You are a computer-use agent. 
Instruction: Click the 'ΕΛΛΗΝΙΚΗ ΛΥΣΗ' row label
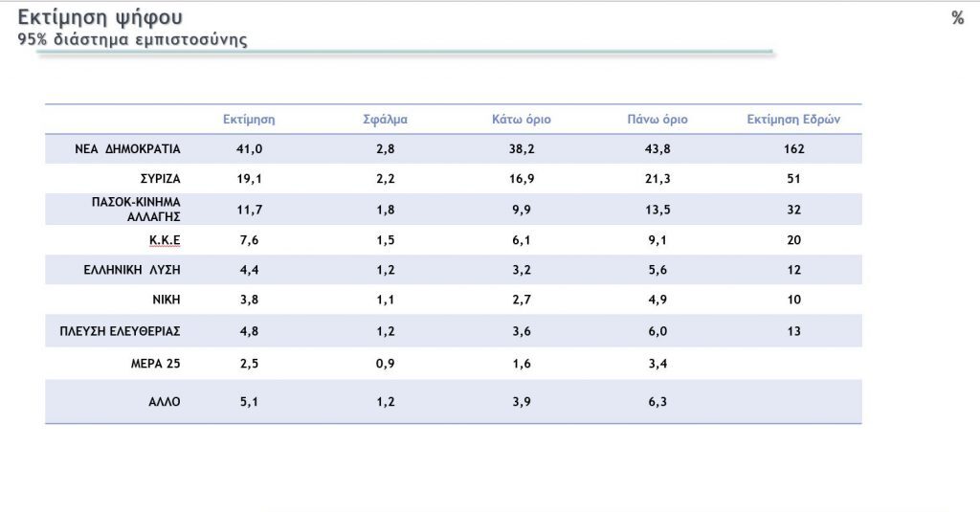[132, 270]
